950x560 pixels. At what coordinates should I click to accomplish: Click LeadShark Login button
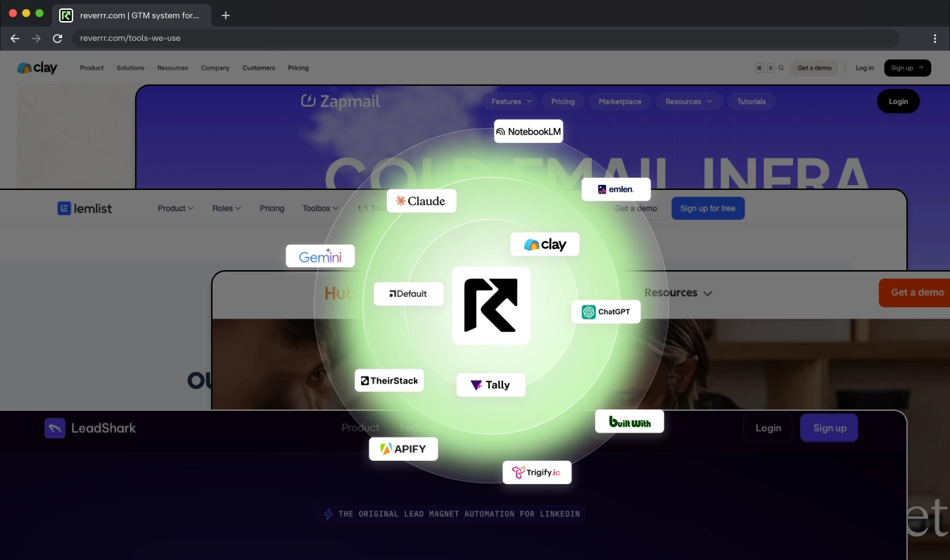(x=768, y=428)
